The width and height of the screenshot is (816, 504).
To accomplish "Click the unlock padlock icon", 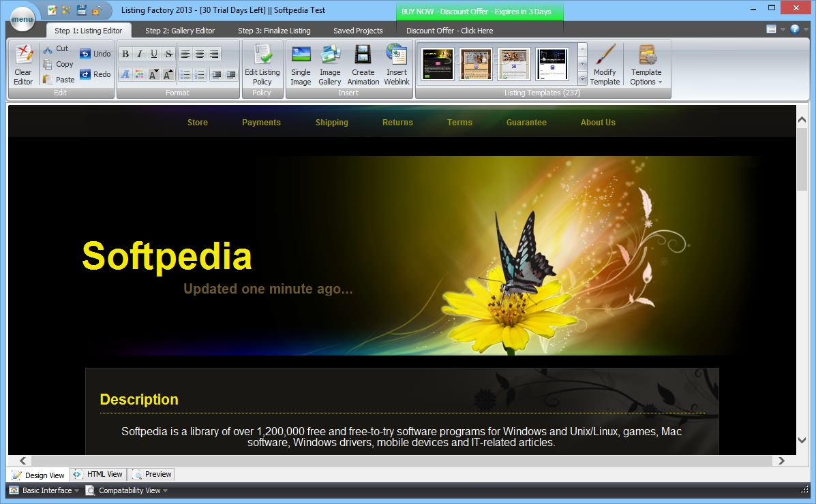I will click(x=97, y=10).
